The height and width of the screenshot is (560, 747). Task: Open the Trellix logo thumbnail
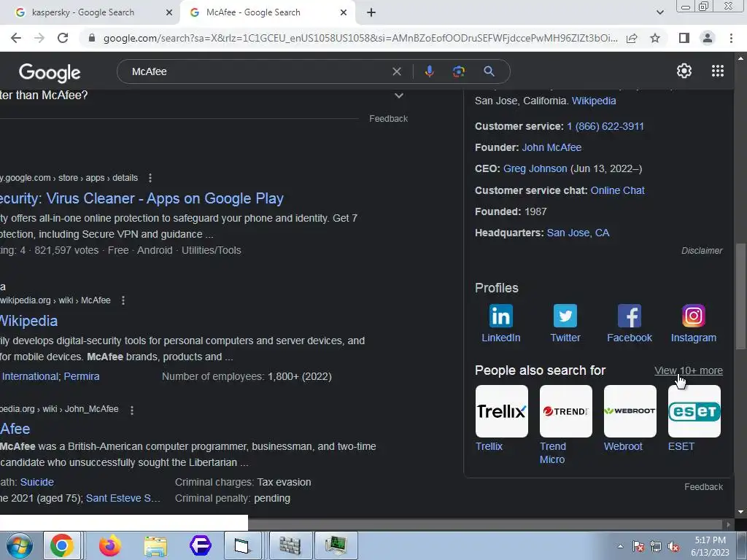click(502, 411)
